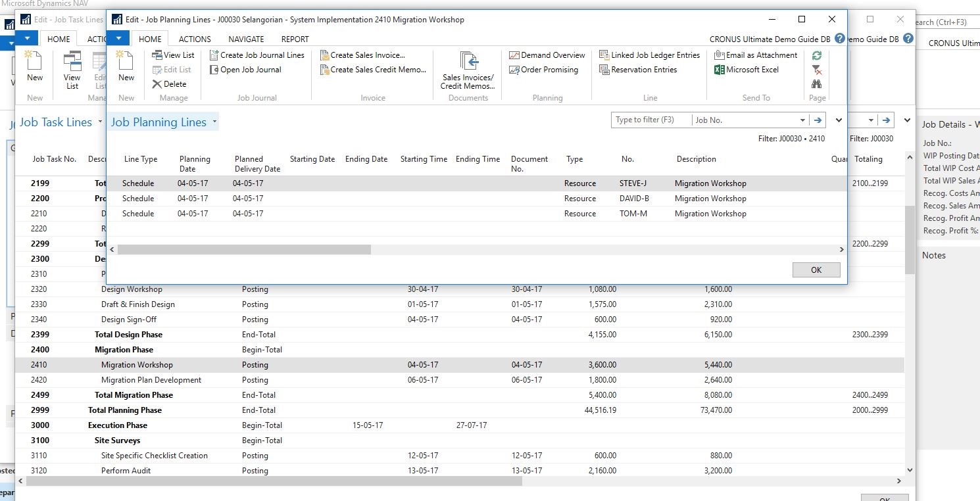Collapse the ribbon using the chevron
Image resolution: width=980 pixels, height=501 pixels.
839,120
